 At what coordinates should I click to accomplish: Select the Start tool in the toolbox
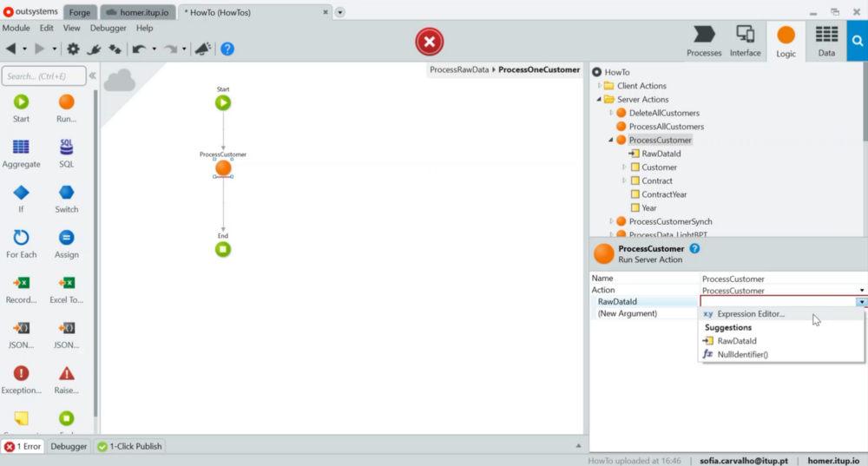[21, 108]
